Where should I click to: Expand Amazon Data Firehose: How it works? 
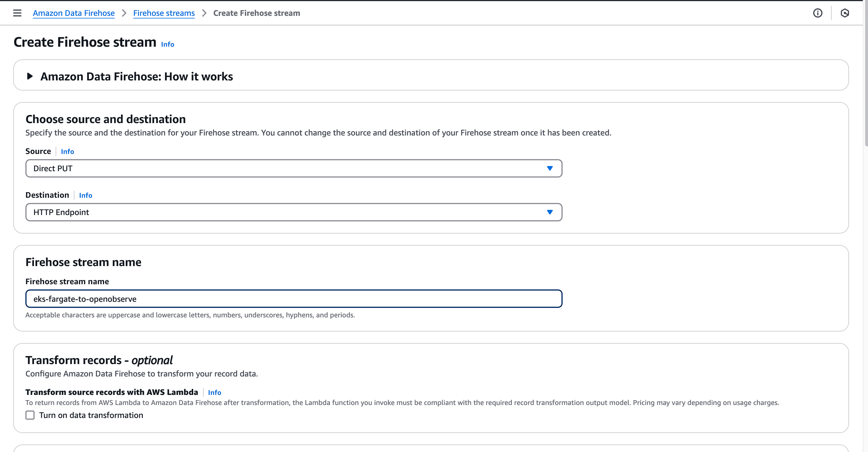(136, 76)
